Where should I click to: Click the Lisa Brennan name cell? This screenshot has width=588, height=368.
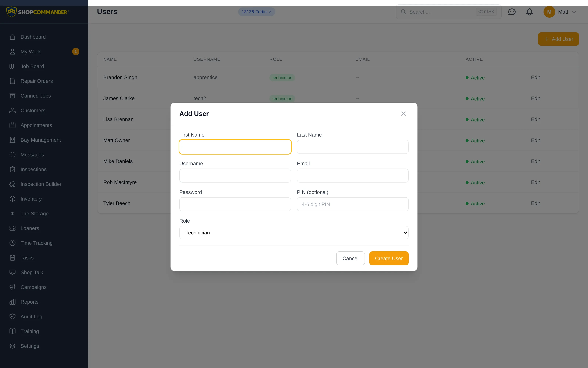pos(118,119)
